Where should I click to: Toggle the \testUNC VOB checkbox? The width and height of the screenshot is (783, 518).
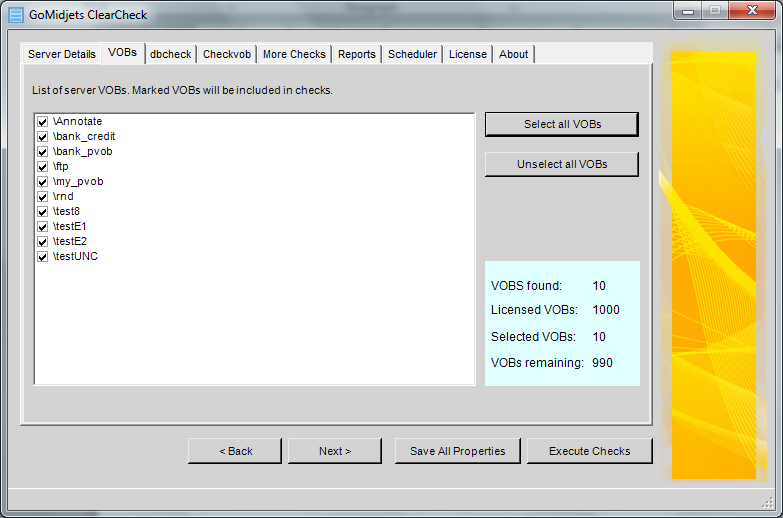(43, 257)
